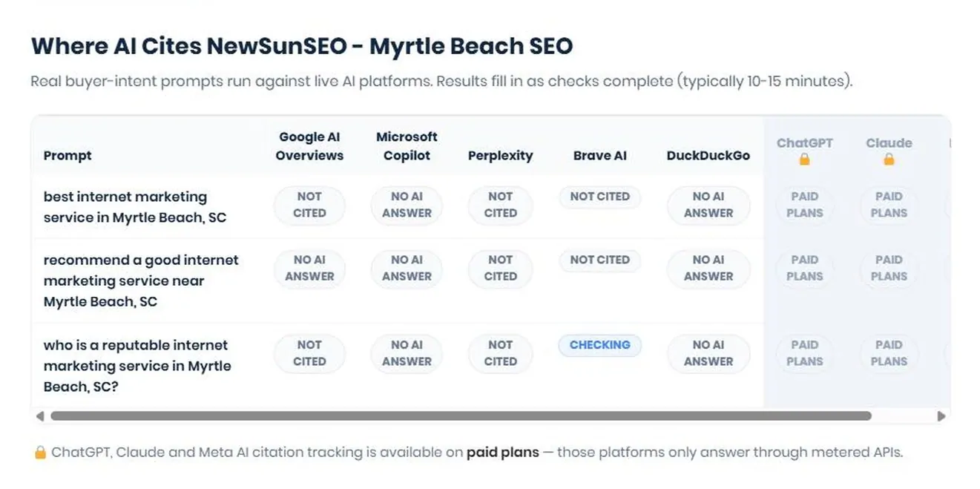Click the ChatGPT column header text

click(804, 142)
